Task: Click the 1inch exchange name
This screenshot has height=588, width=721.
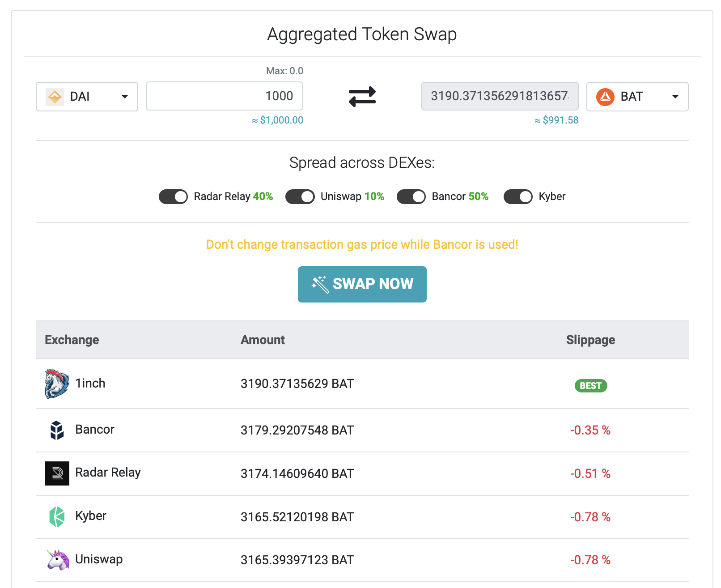Action: (90, 383)
